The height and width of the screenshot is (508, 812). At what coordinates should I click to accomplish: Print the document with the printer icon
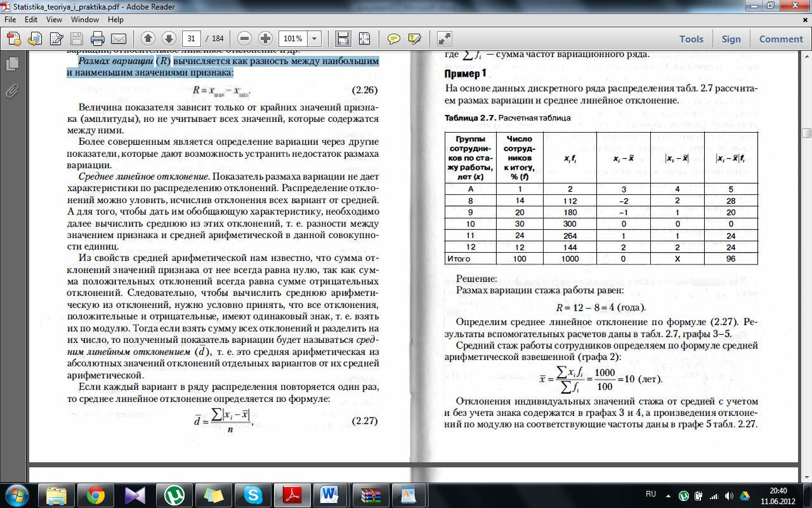click(98, 39)
